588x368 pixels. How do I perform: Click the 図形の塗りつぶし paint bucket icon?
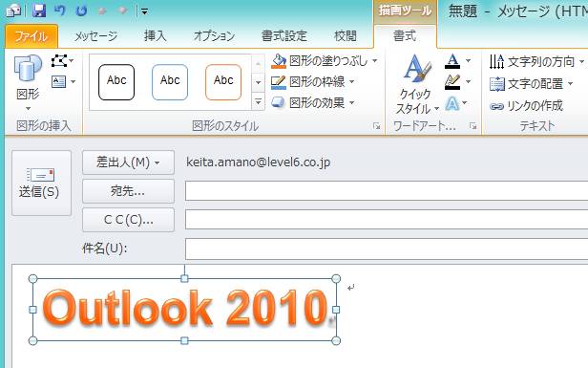279,61
